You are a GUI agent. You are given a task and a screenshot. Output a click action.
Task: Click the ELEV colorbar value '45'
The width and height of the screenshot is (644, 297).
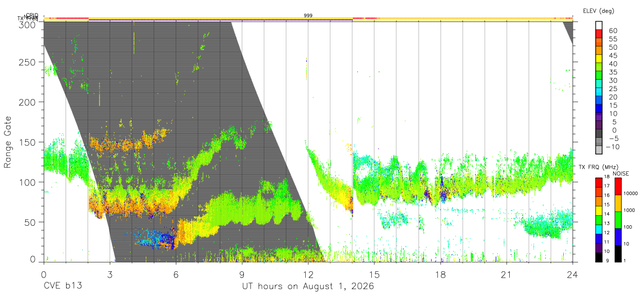(613, 55)
